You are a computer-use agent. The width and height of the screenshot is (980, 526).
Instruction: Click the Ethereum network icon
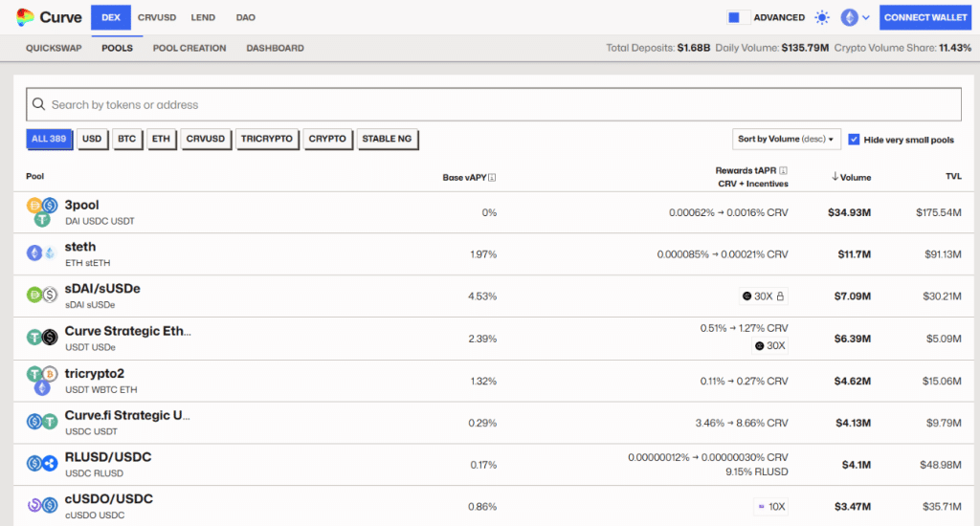(x=849, y=17)
